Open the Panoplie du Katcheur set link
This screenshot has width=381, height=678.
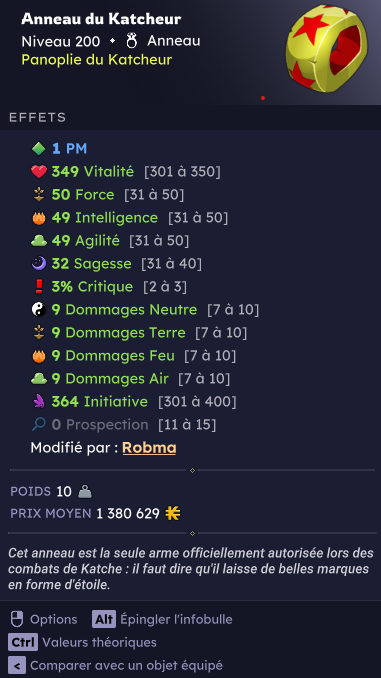pyautogui.click(x=96, y=60)
